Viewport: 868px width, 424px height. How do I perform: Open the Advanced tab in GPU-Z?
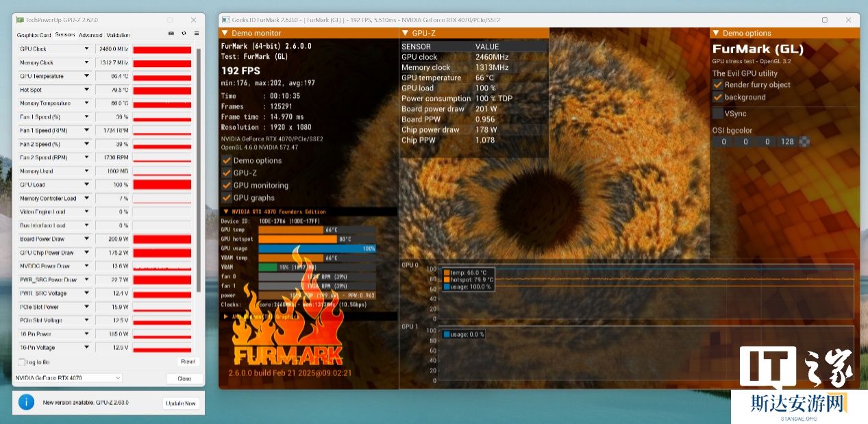click(90, 35)
